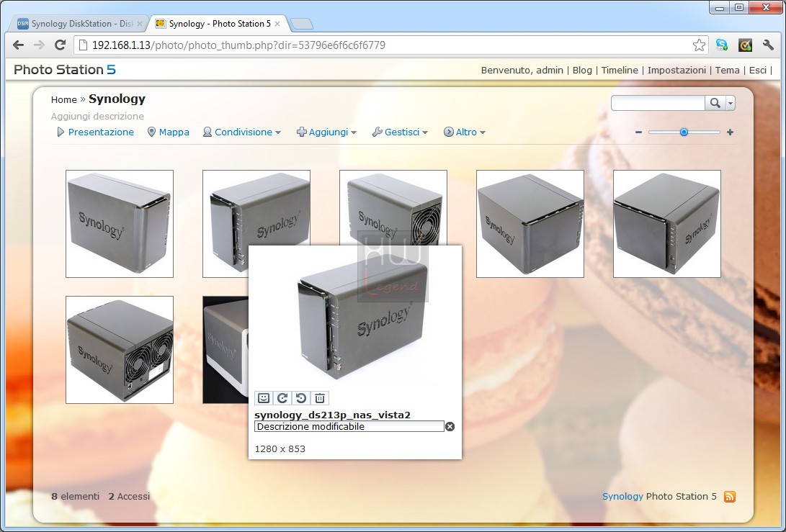Select the Synology - Photo Station 5 tab
Viewport: 786px width, 532px height.
click(x=218, y=24)
